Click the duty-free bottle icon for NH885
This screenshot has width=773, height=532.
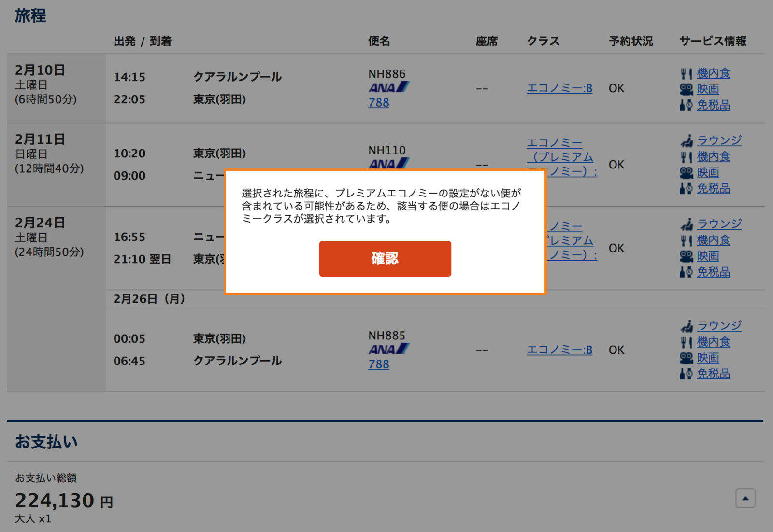[686, 374]
